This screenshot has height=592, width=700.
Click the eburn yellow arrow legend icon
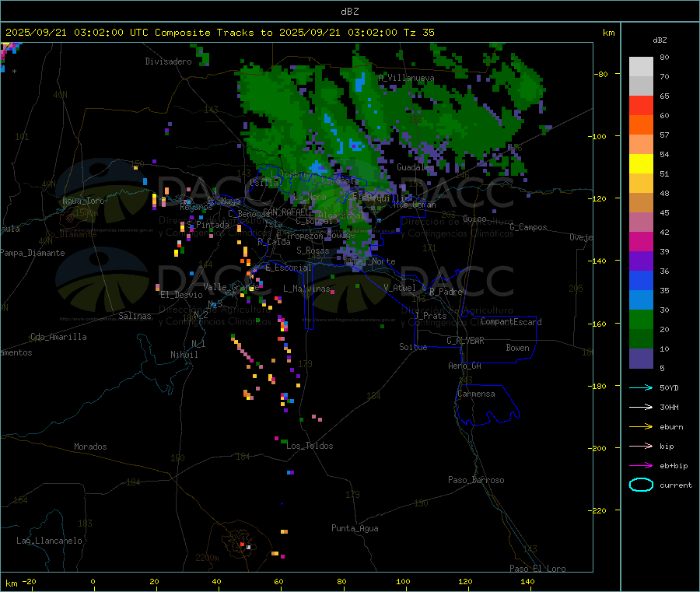coord(641,427)
